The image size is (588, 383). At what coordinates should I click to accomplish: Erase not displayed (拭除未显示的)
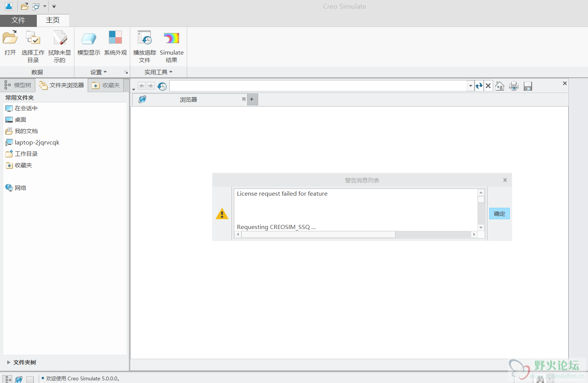60,47
